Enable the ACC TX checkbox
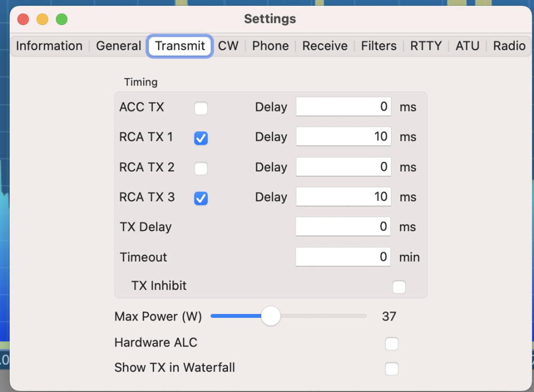 point(201,108)
